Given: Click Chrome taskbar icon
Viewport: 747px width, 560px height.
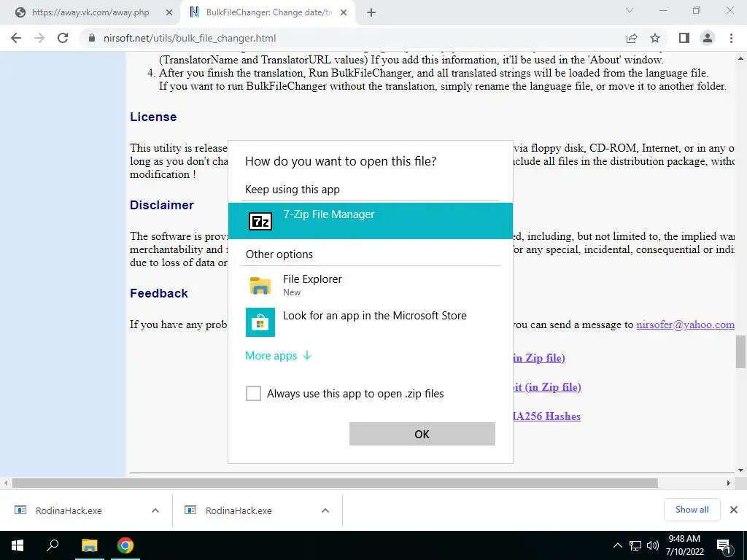Looking at the screenshot, I should coord(125,545).
